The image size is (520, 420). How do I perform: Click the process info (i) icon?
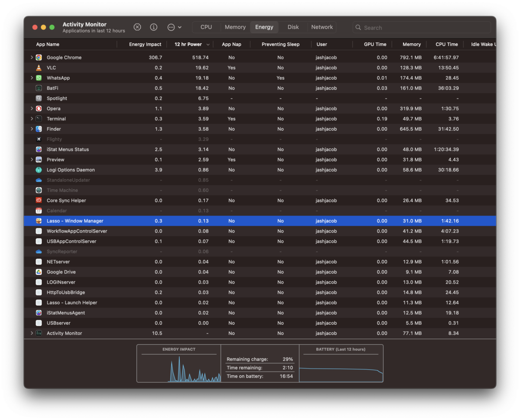tap(153, 27)
